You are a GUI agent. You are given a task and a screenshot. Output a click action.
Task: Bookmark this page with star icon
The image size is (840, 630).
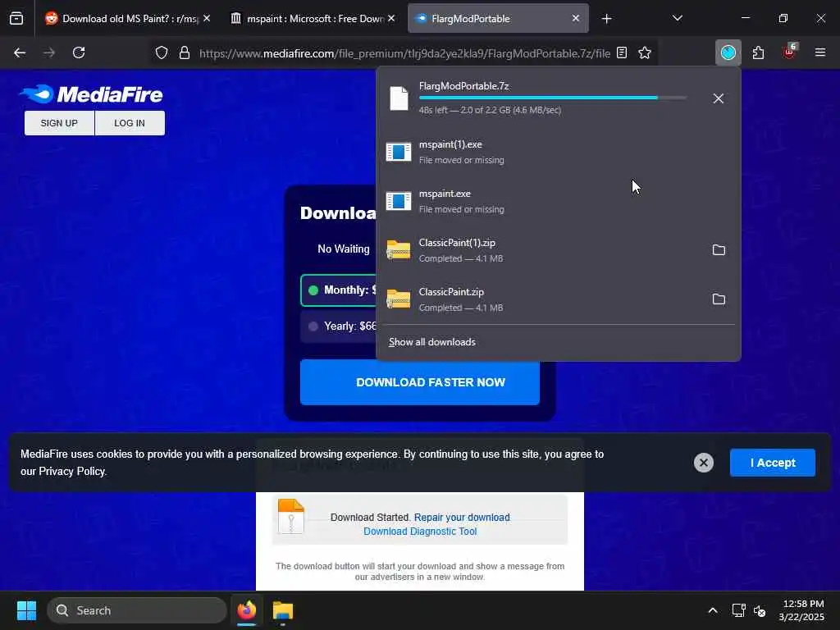pyautogui.click(x=645, y=53)
